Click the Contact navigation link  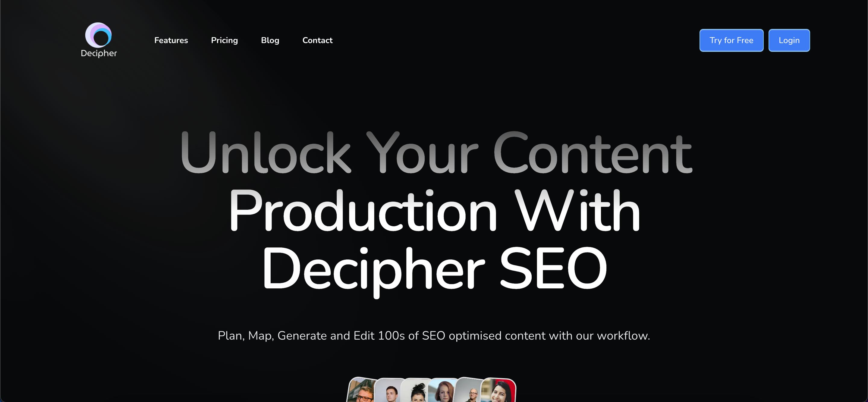click(x=317, y=40)
